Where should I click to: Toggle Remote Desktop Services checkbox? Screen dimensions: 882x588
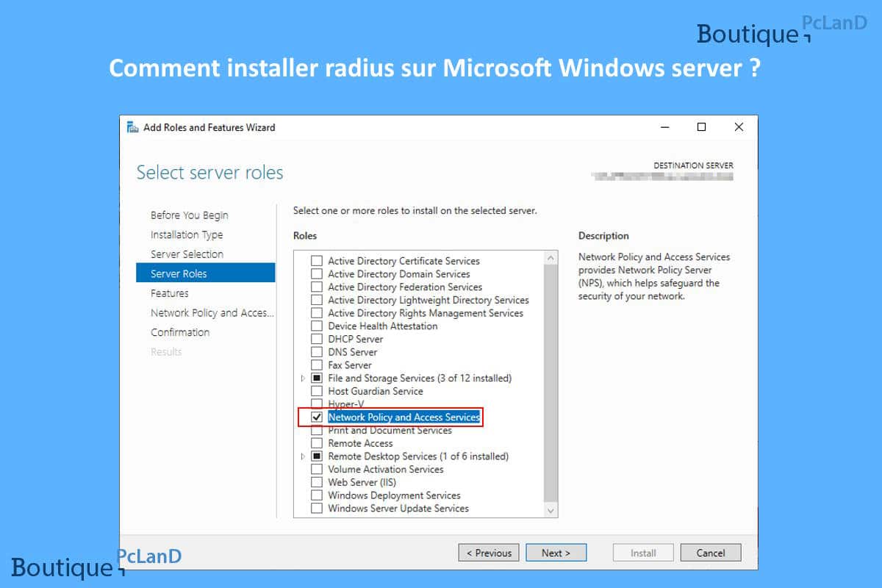click(317, 456)
